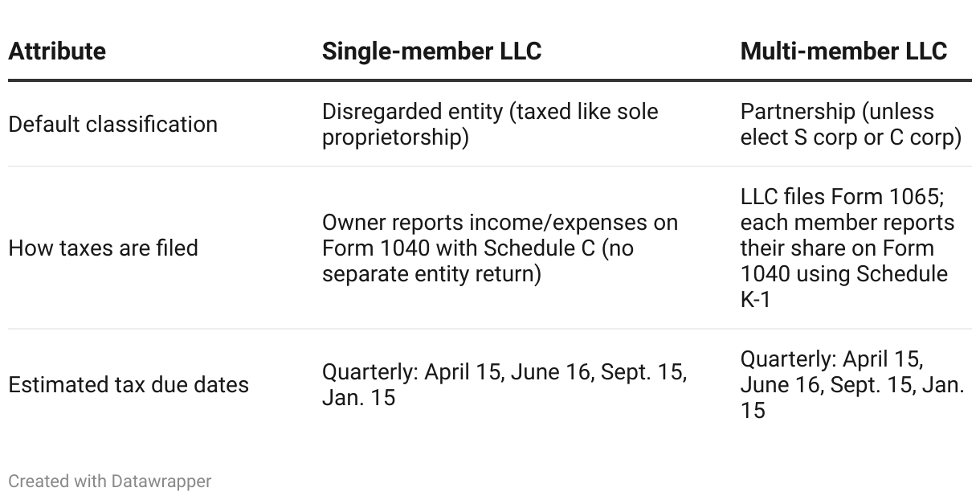Click the Owner reports income/expenses cell

500,248
